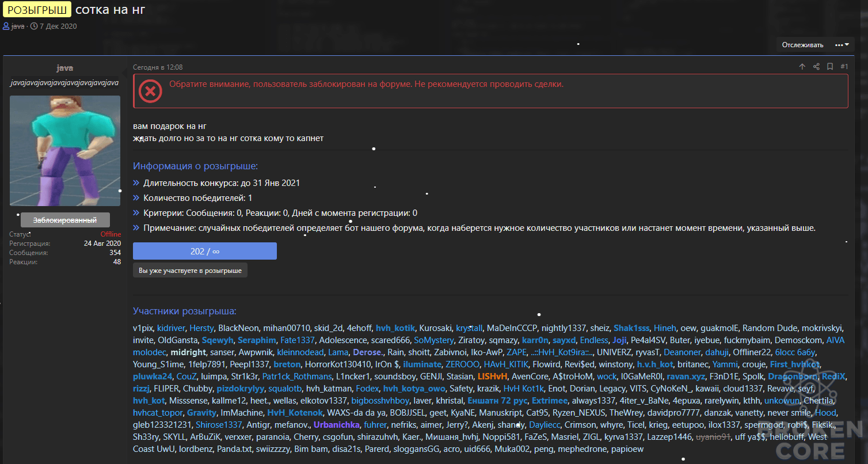Open participant hvh_kotik's profile
The image size is (868, 464).
click(x=395, y=328)
